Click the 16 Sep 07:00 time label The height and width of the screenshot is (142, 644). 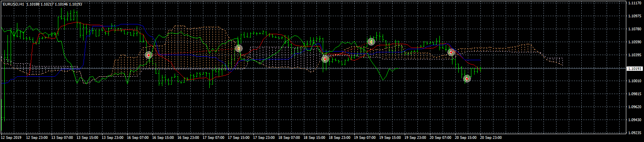(138, 138)
